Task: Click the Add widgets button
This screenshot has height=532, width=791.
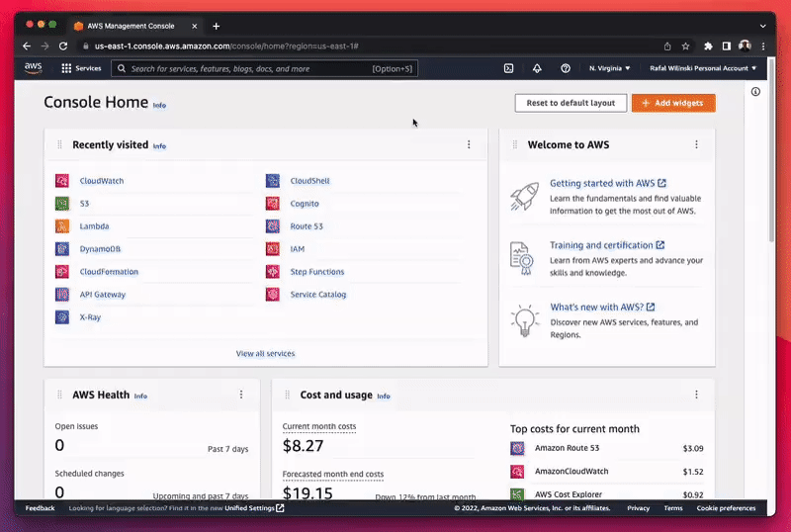Action: pyautogui.click(x=673, y=103)
